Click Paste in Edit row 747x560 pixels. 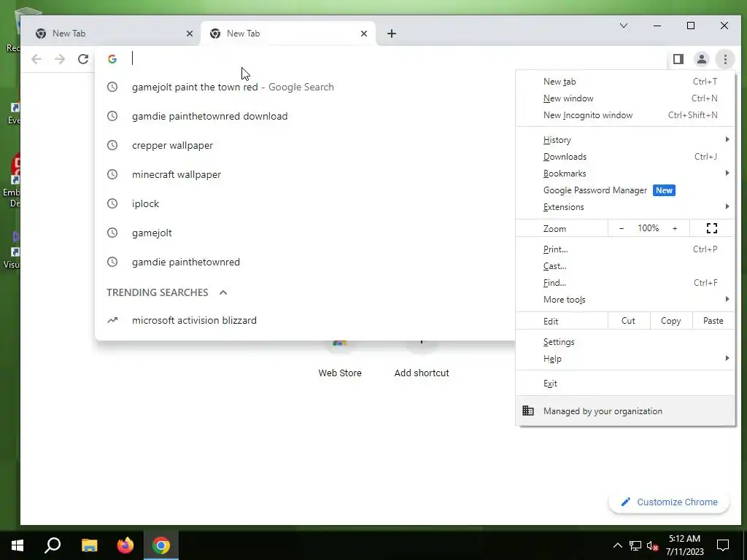713,321
